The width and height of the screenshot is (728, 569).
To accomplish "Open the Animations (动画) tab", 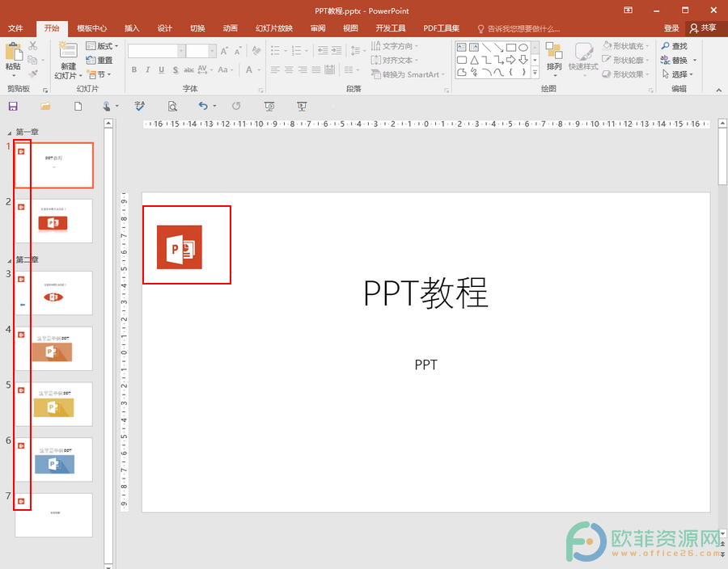I will [x=230, y=28].
